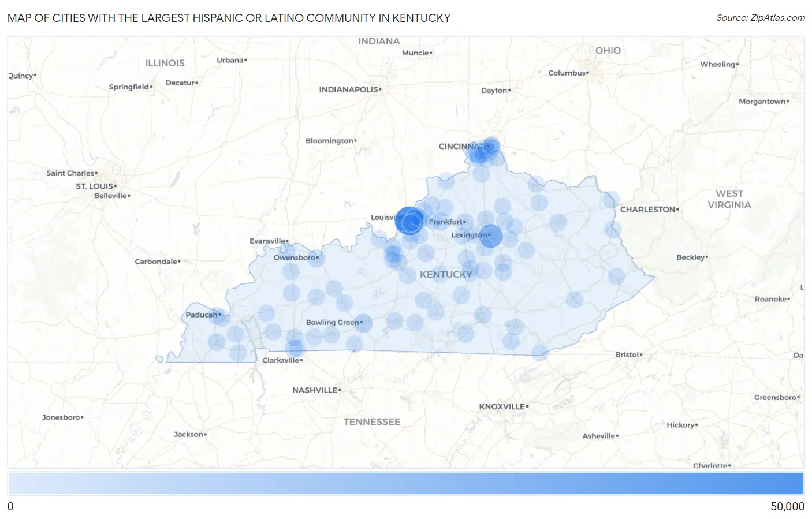Click the Clarksville city label
This screenshot has width=812, height=519.
(x=281, y=360)
